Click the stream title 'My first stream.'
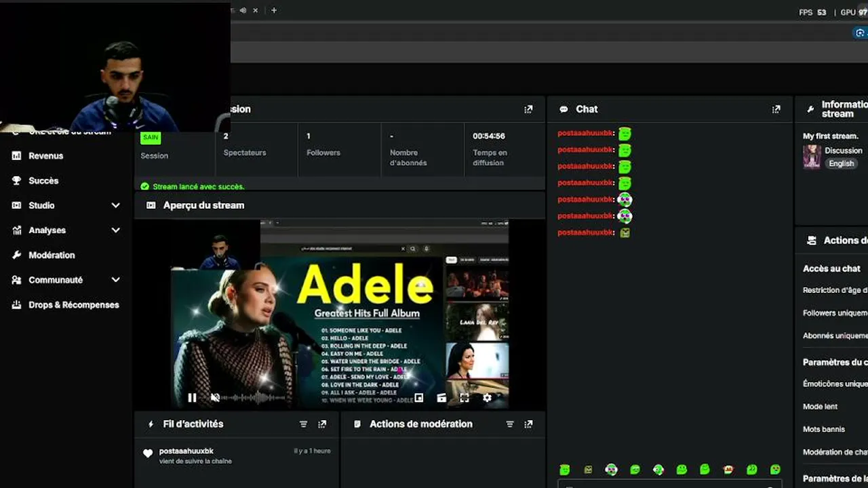Image resolution: width=868 pixels, height=488 pixels. pyautogui.click(x=831, y=136)
